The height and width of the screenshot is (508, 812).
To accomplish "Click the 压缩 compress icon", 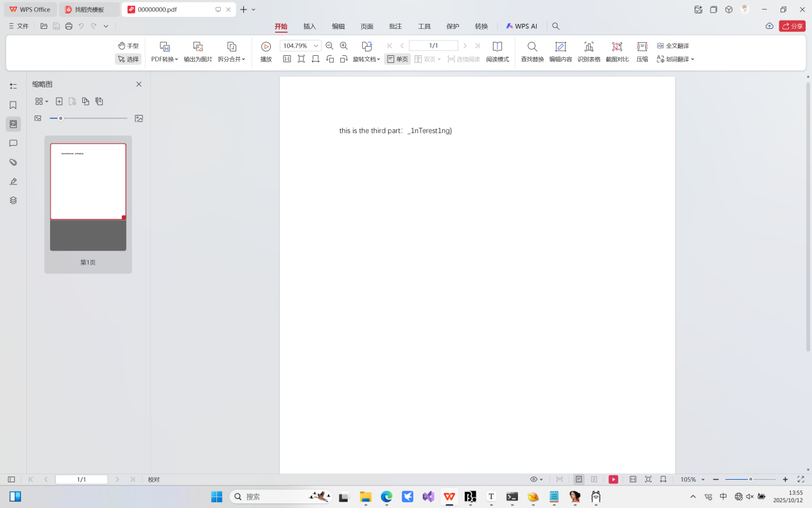I will pyautogui.click(x=642, y=47).
